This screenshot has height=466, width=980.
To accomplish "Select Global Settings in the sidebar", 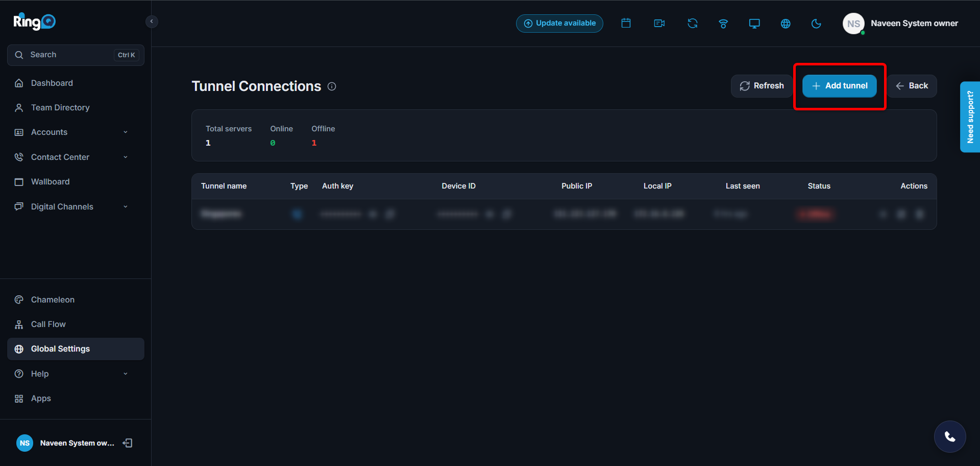I will pos(76,349).
